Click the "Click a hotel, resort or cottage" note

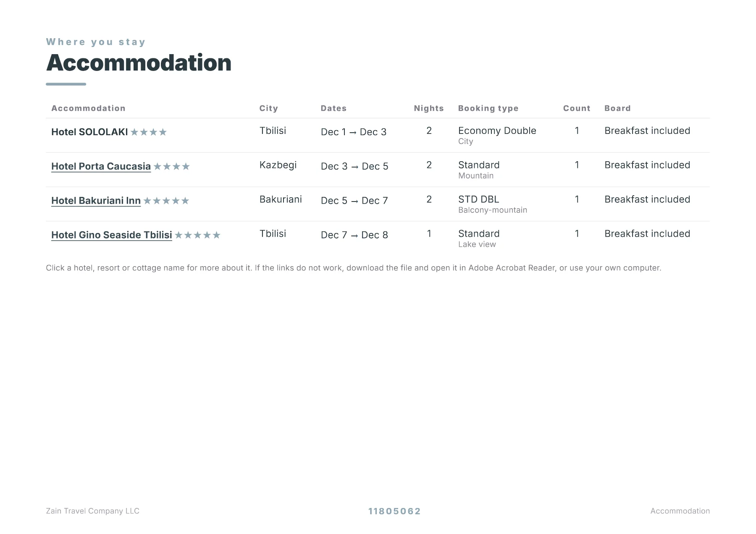354,268
